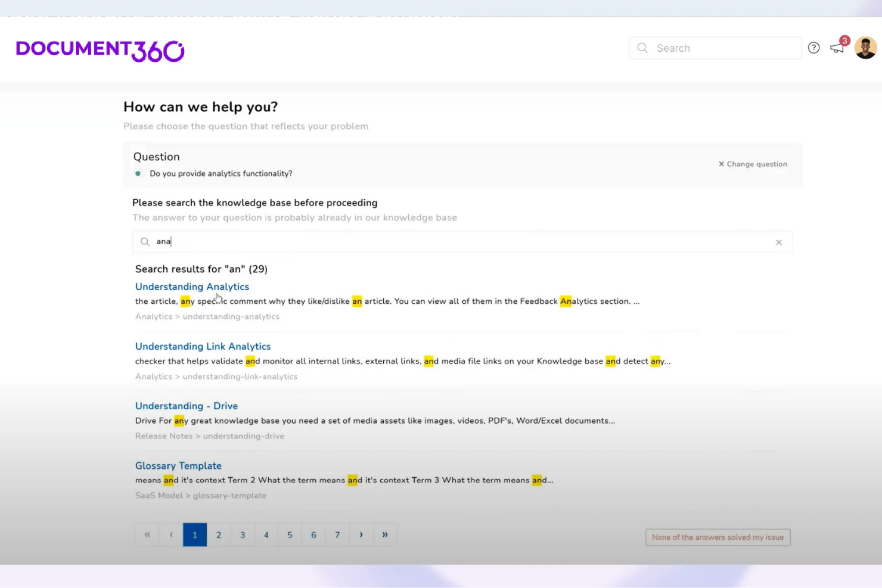Open the announcements megaphone icon
This screenshot has width=882, height=588.
pyautogui.click(x=836, y=48)
